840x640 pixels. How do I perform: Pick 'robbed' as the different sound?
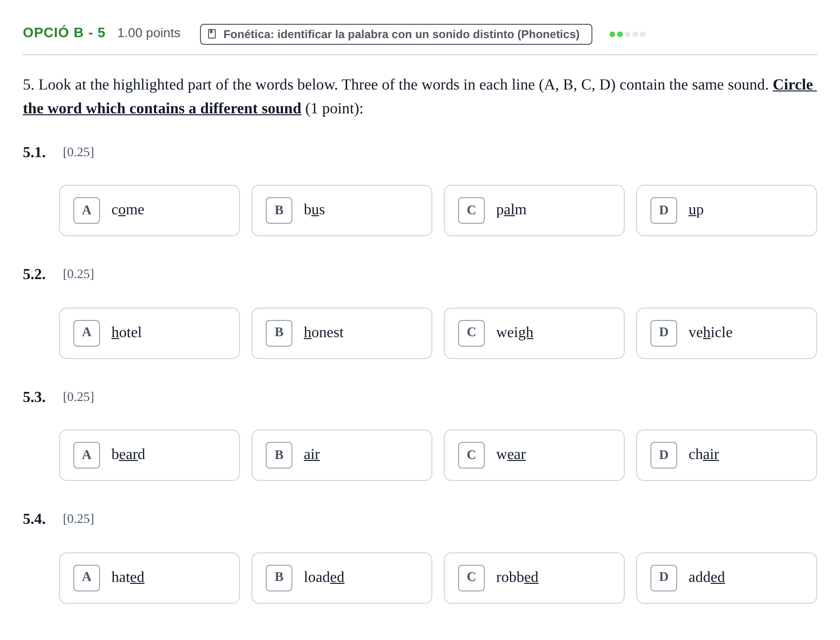tap(534, 578)
